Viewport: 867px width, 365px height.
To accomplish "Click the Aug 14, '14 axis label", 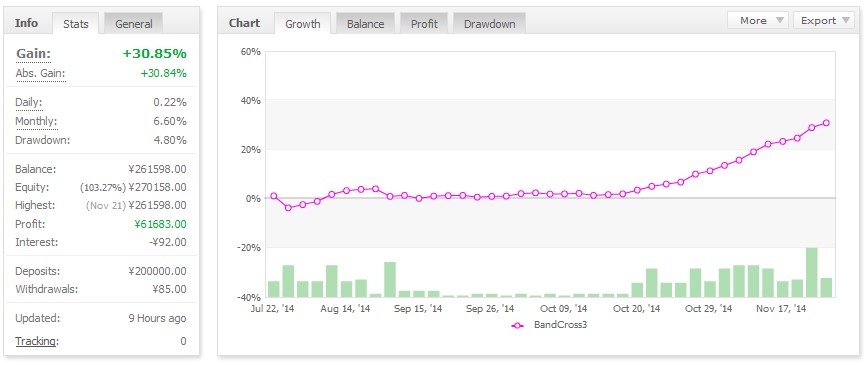I will tap(346, 309).
